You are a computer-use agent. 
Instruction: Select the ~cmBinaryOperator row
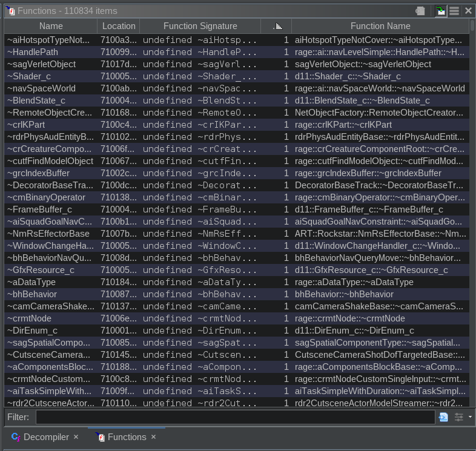click(237, 197)
